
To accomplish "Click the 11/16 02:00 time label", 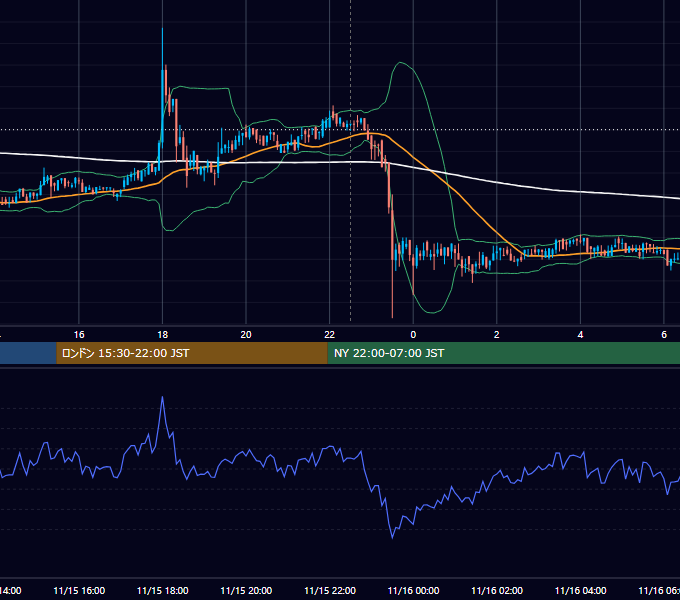I will point(497,590).
